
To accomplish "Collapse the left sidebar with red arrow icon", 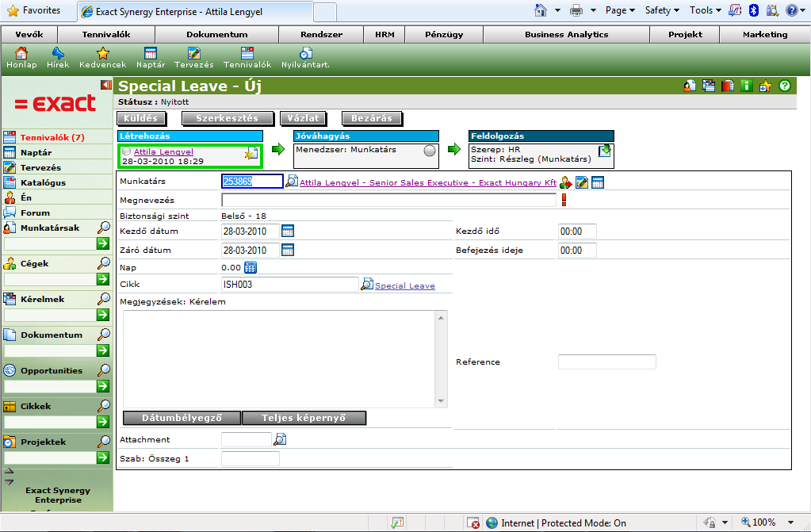I will click(106, 84).
